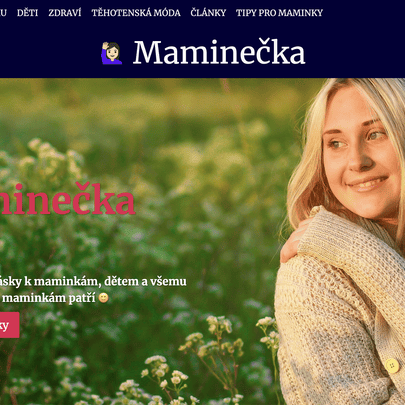Click the smiley emoji after 'maminkám patří'
The width and height of the screenshot is (405, 405).
point(104,298)
